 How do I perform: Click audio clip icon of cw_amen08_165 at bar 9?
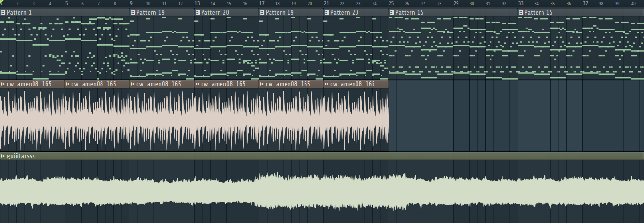pyautogui.click(x=133, y=84)
